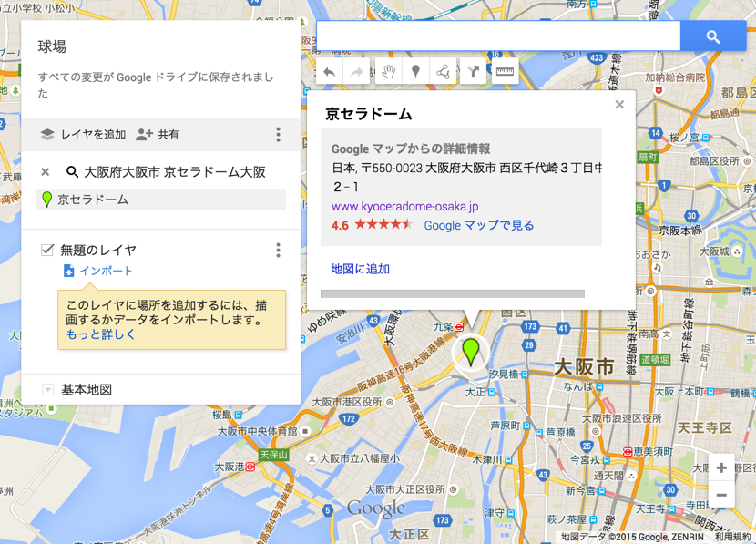Click green pin icon in results list
Image resolution: width=756 pixels, height=544 pixels.
[46, 200]
